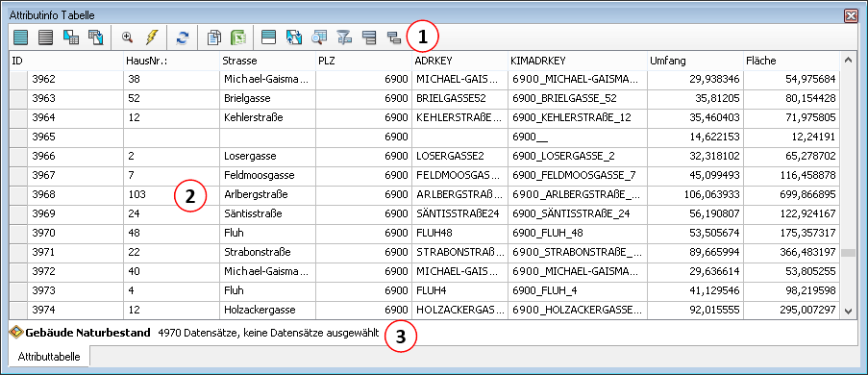The width and height of the screenshot is (868, 375).
Task: Click the Holzackergasse street cell
Action: [x=268, y=311]
